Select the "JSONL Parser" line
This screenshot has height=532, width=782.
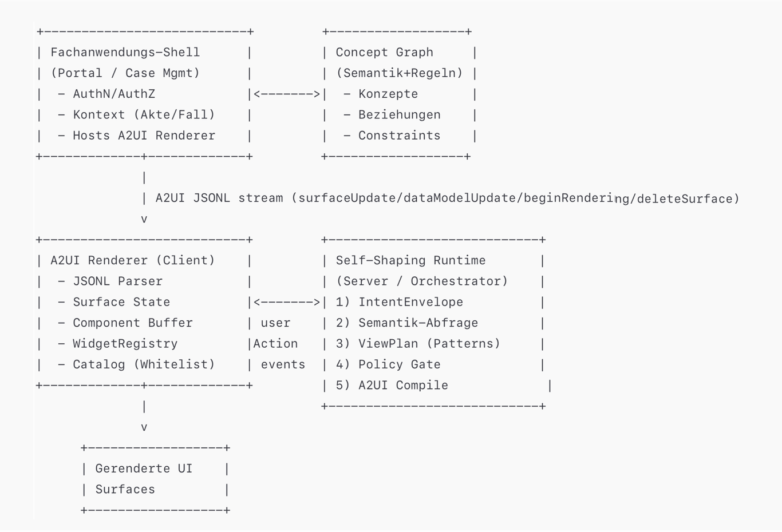117,281
